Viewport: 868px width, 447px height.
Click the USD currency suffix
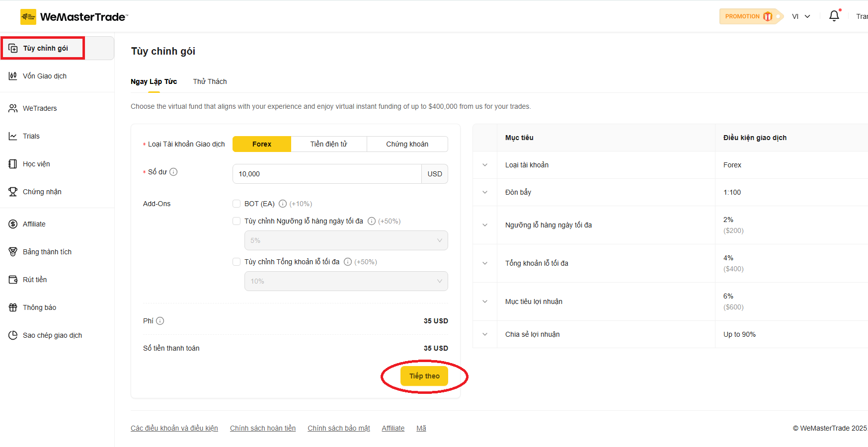pyautogui.click(x=435, y=174)
